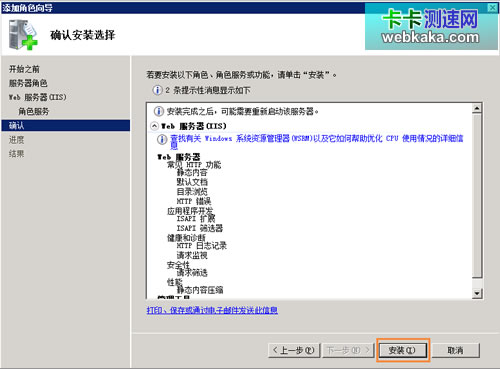
Task: Select 开始之前 in the wizard sidebar
Action: click(24, 69)
